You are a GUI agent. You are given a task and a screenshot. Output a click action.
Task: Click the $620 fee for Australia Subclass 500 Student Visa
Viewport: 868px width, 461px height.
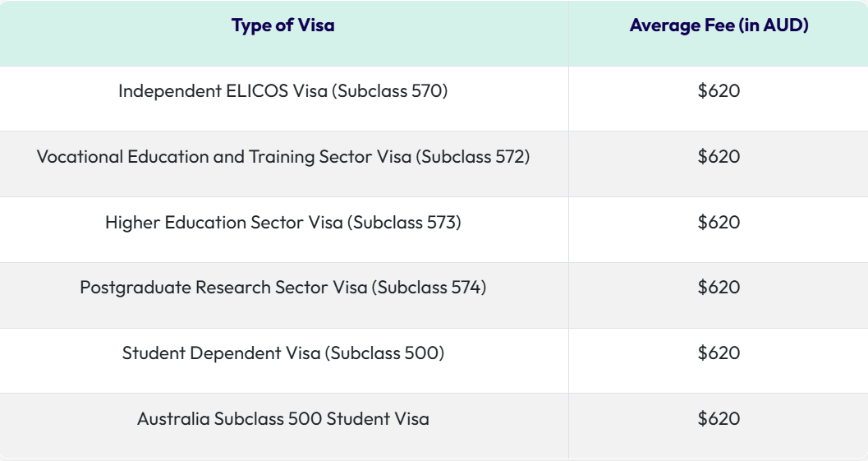pyautogui.click(x=719, y=419)
